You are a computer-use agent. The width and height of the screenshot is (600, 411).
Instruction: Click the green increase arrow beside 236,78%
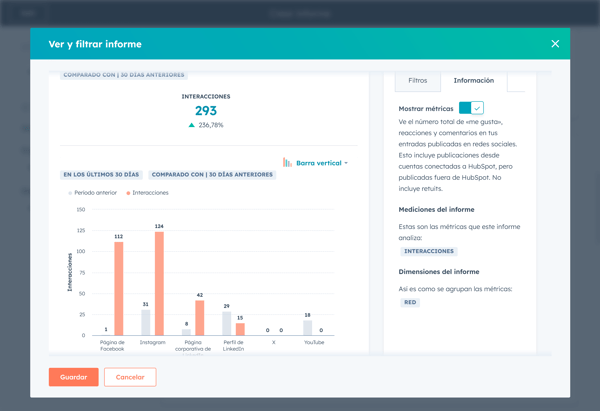point(192,126)
